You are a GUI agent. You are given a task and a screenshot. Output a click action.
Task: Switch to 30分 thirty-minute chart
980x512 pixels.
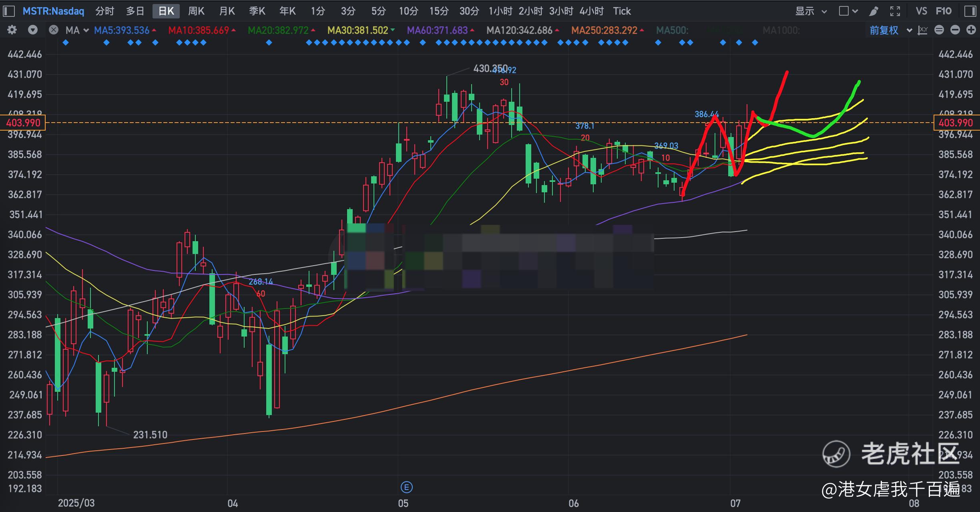469,11
